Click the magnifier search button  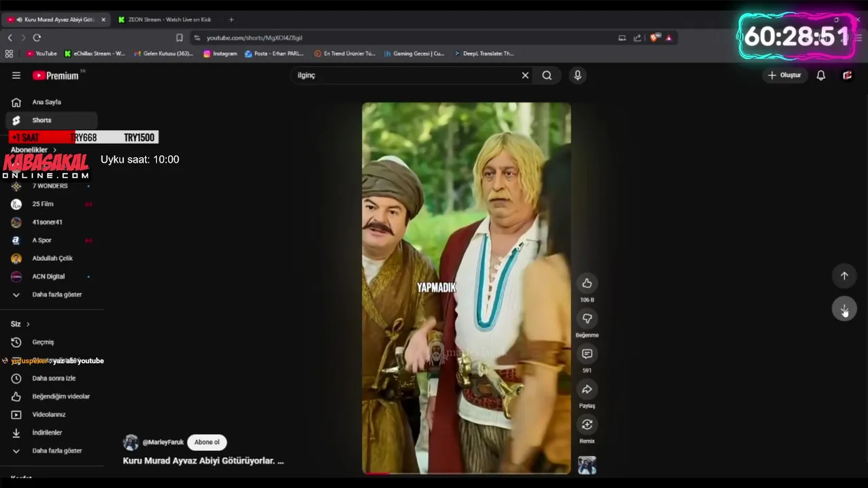(547, 75)
